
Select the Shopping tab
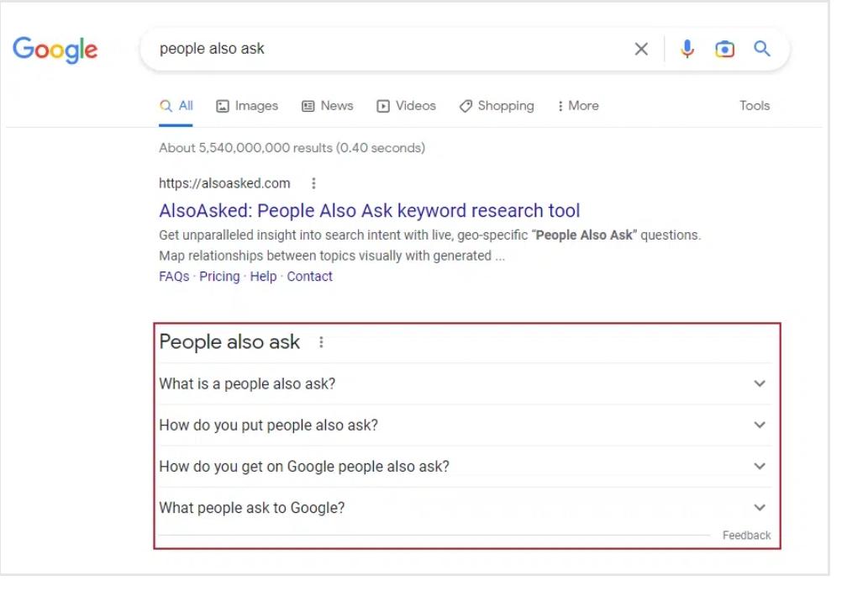[x=497, y=106]
